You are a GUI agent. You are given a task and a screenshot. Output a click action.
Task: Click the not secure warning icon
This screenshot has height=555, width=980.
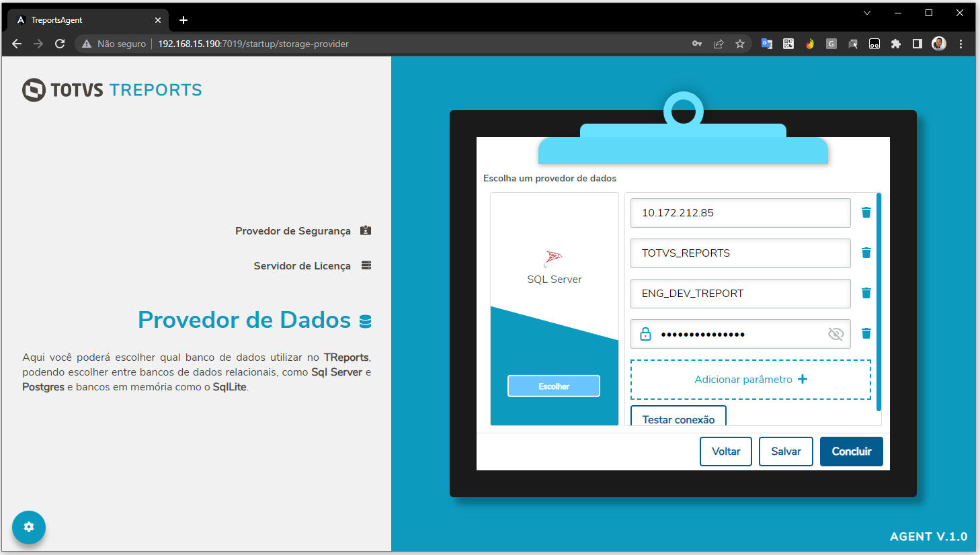pos(87,44)
